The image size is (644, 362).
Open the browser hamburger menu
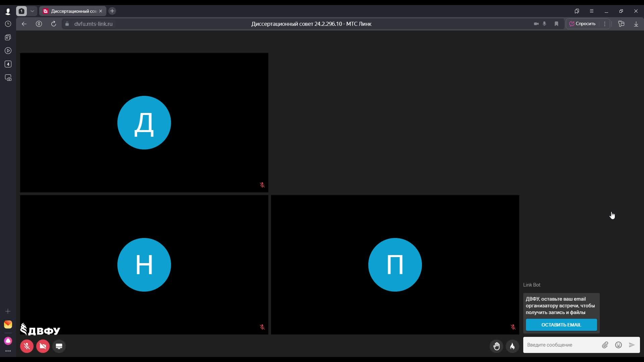[592, 11]
